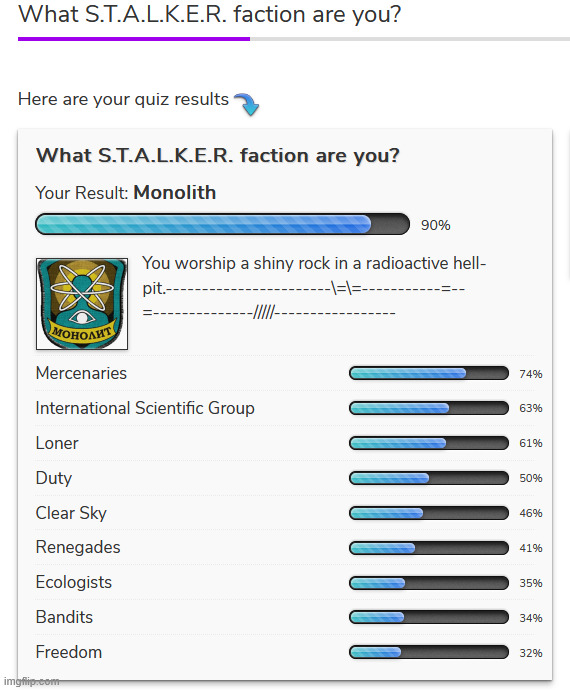Click the Mercenaries 74% progress bar
This screenshot has height=690, width=570.
[429, 373]
